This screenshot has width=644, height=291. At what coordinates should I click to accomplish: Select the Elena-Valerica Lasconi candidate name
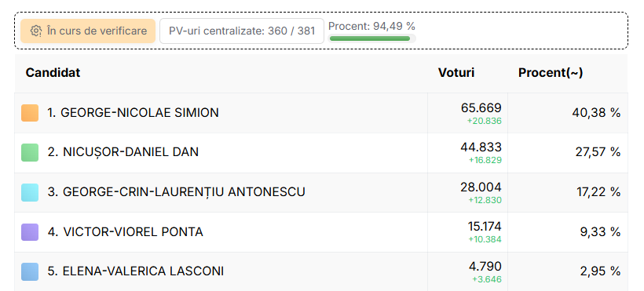coord(136,271)
